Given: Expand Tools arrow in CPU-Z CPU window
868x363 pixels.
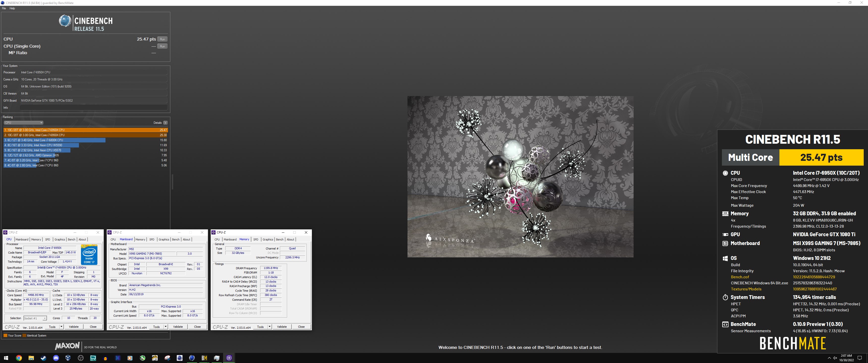Looking at the screenshot, I should click(x=61, y=327).
